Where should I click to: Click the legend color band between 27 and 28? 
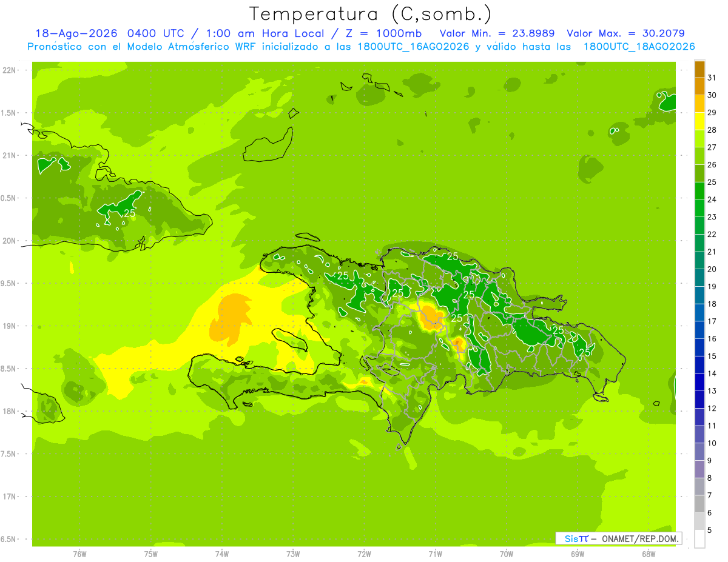click(699, 139)
